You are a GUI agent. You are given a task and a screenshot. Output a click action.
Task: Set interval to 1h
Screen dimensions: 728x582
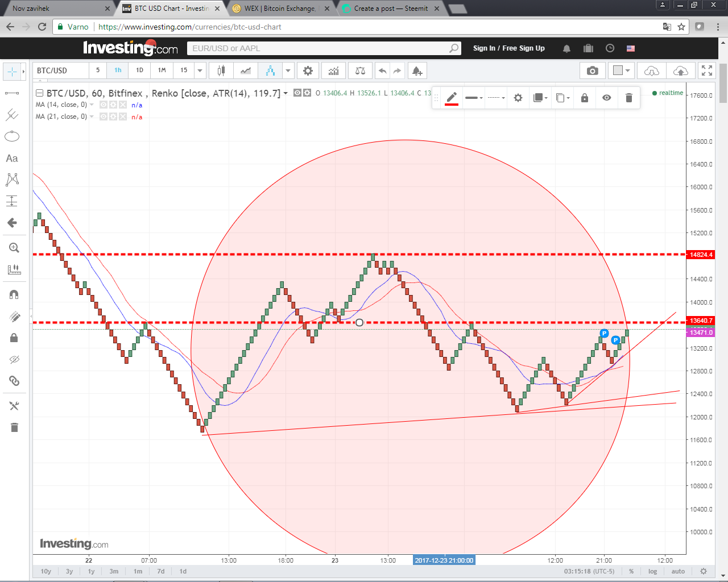(x=118, y=70)
